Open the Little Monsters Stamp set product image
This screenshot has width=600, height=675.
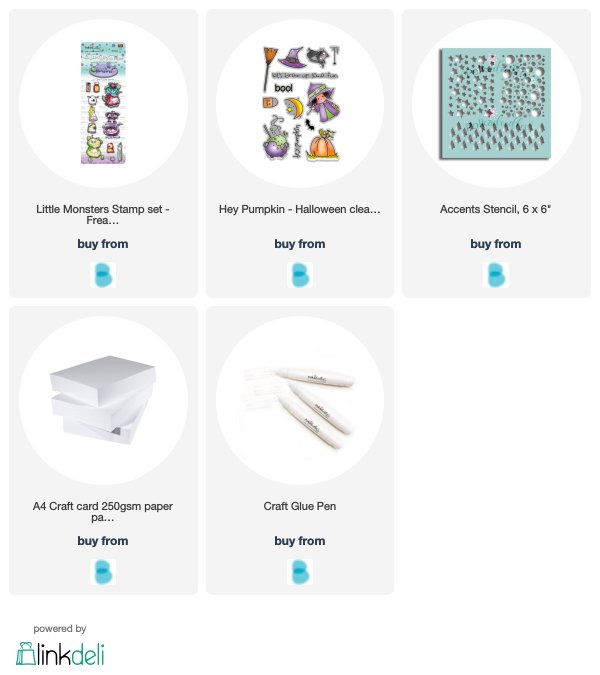(x=103, y=103)
